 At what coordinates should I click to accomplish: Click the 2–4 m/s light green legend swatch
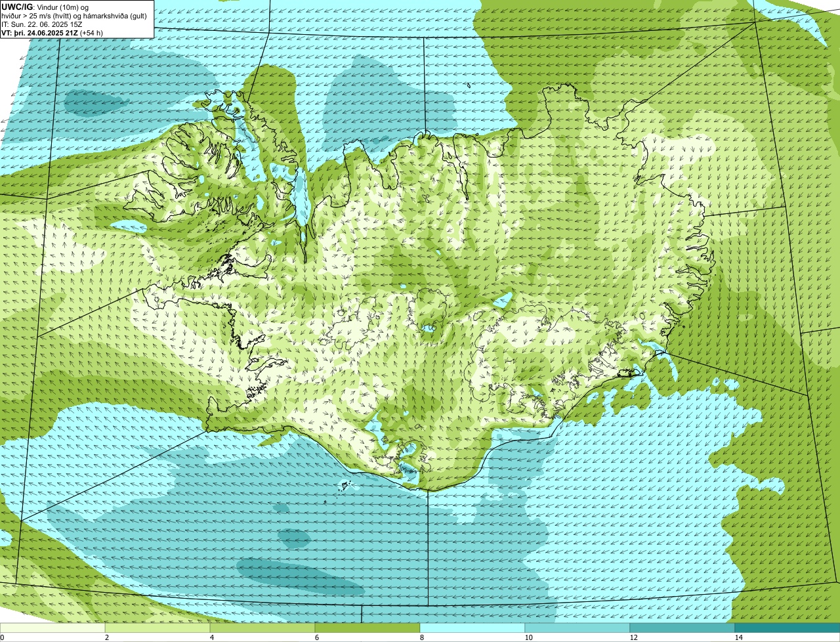pos(157,628)
